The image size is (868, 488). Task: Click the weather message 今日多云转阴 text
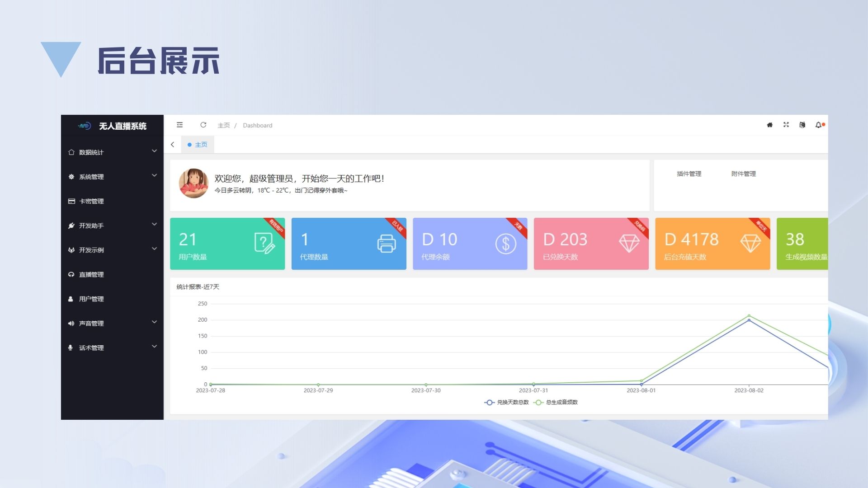(x=281, y=190)
